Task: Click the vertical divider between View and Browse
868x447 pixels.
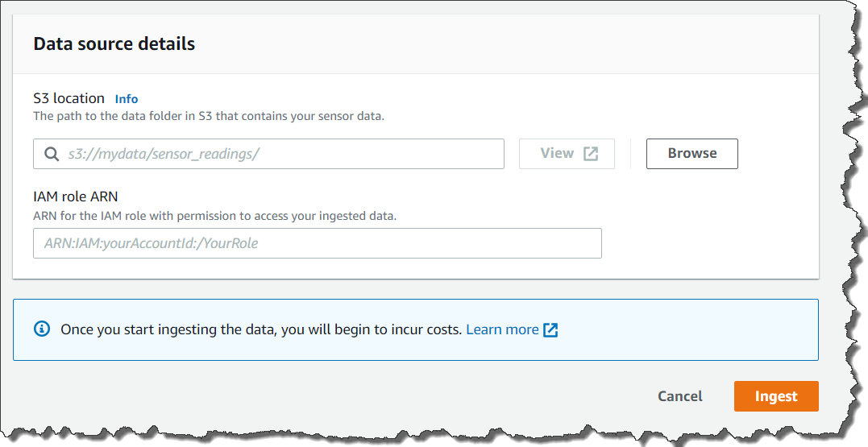Action: pos(630,154)
